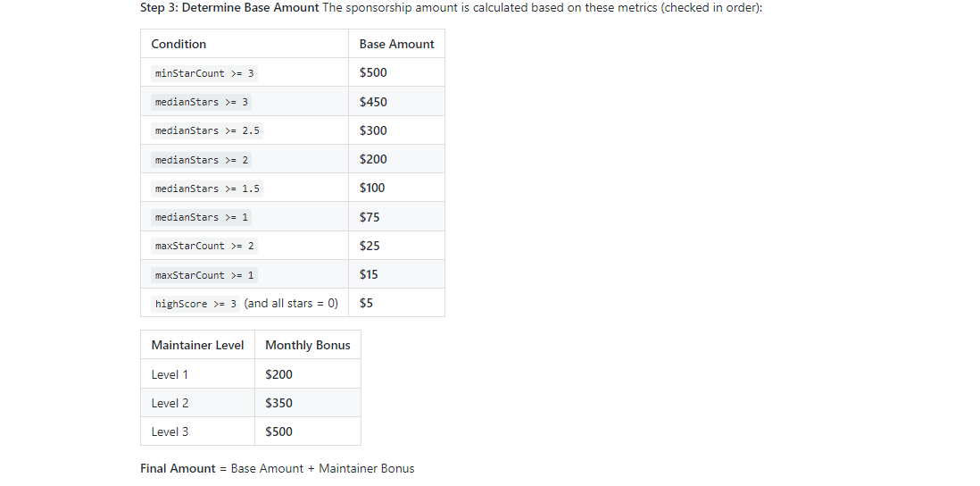Screen dimensions: 980x486
Task: Click the medianStars >= 1 condition
Action: 202,217
